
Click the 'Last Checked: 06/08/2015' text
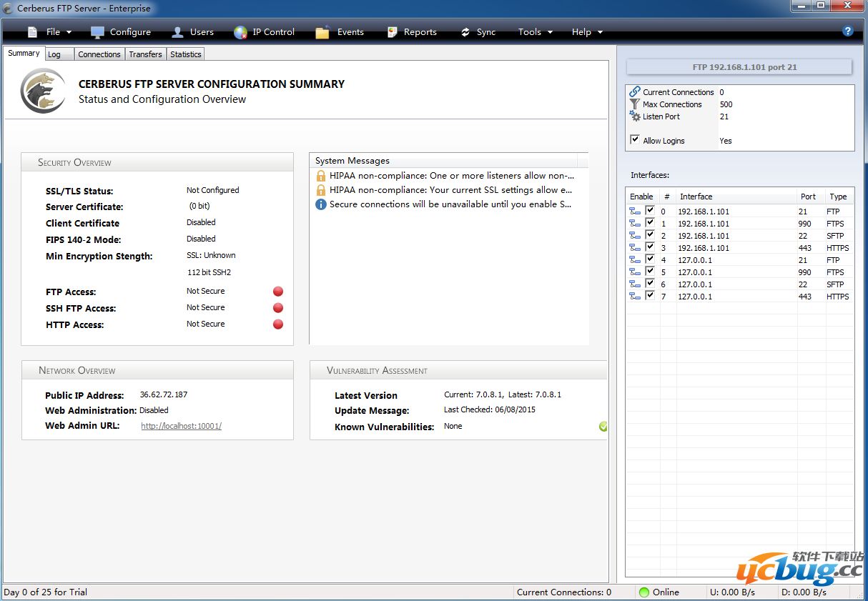[490, 410]
